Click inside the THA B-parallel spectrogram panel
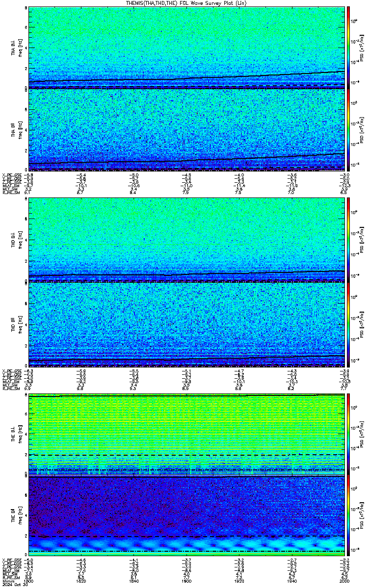Viewport: 368px width, 588px height. (x=186, y=130)
